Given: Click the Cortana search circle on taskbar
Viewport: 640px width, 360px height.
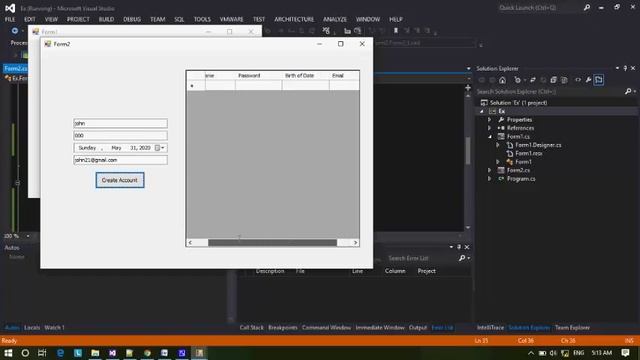Looking at the screenshot, I should pyautogui.click(x=25, y=353).
